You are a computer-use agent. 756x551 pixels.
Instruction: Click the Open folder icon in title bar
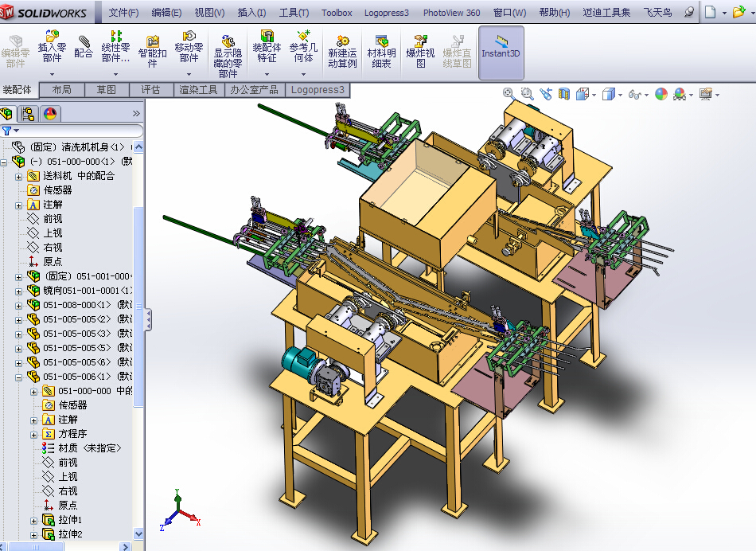pos(738,12)
